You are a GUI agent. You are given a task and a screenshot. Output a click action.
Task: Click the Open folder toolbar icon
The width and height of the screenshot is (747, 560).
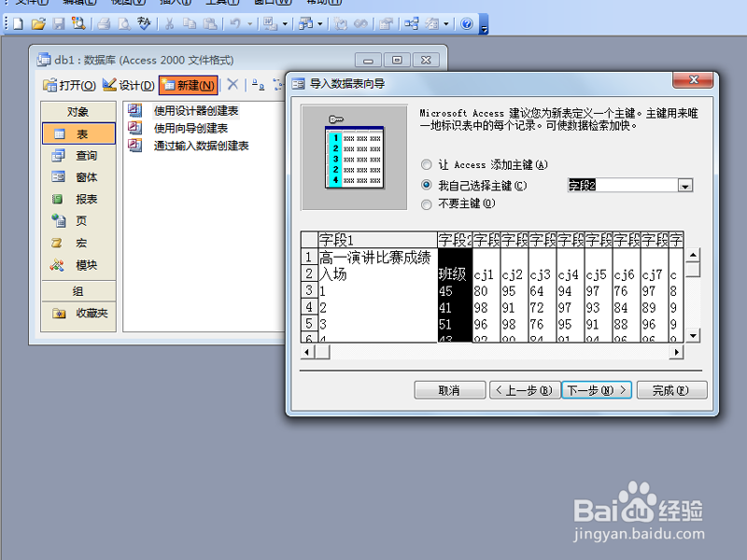click(38, 23)
